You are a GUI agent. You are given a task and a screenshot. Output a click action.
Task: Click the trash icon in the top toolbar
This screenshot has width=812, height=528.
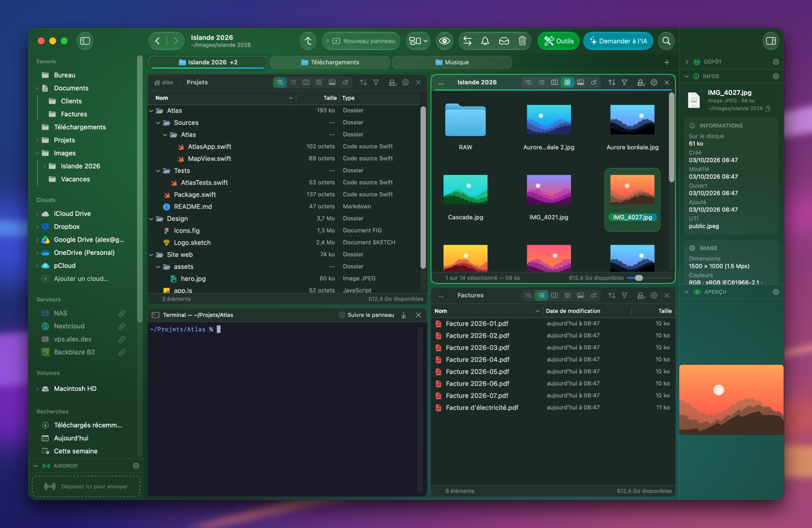[x=522, y=41]
